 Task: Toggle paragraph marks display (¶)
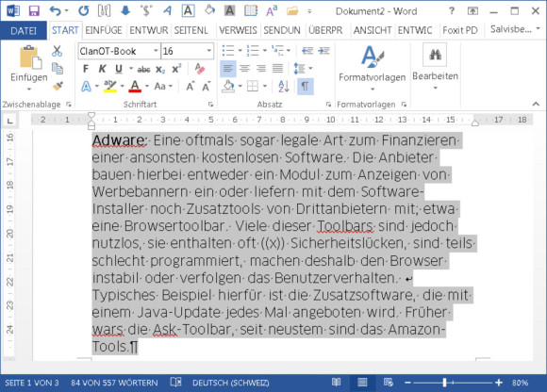pos(306,86)
